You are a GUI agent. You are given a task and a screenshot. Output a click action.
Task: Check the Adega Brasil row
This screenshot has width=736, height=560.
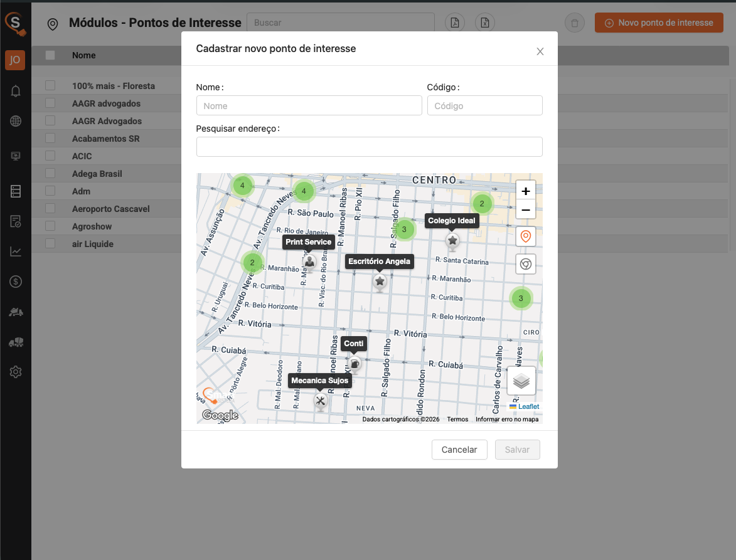pyautogui.click(x=50, y=173)
